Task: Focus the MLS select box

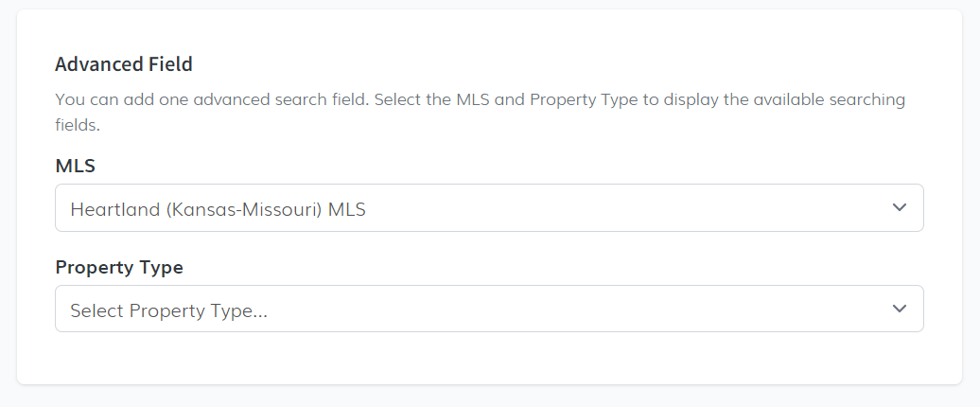Action: point(568,207)
